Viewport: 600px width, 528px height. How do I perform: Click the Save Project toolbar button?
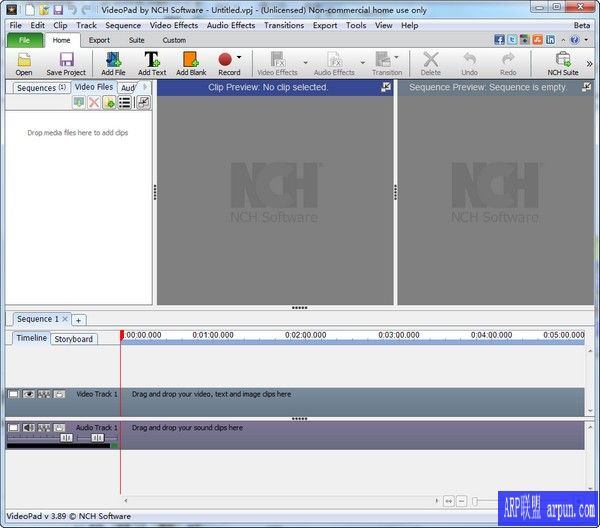click(x=66, y=64)
